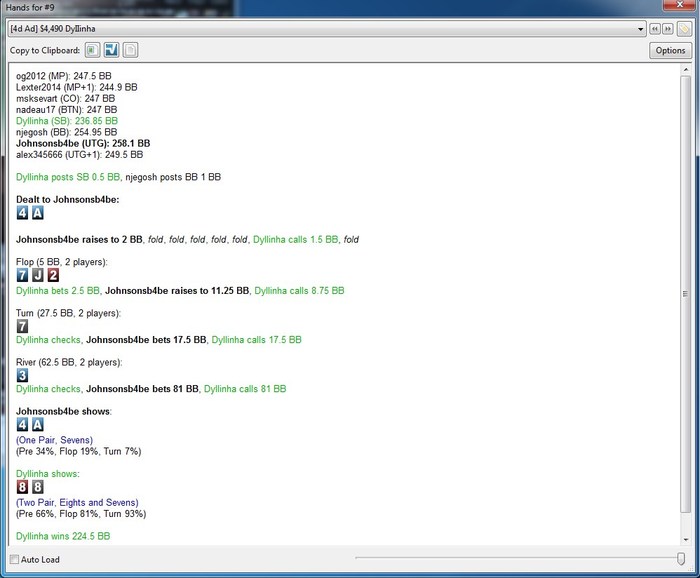Click the 'Dyllinha shows:' heading
Screen dimensions: 700x578
[x=48, y=474]
